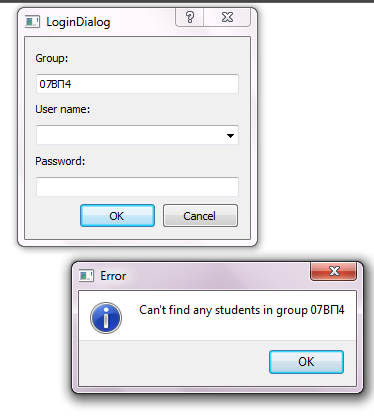Select the "Can't find any students" message text
Image resolution: width=374 pixels, height=416 pixels.
242,310
